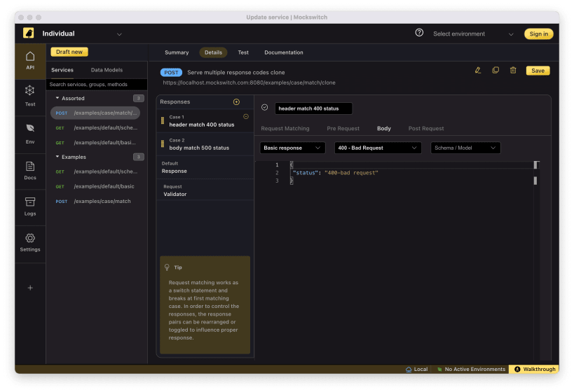
Task: Click the header match 400 status name field
Action: click(314, 108)
